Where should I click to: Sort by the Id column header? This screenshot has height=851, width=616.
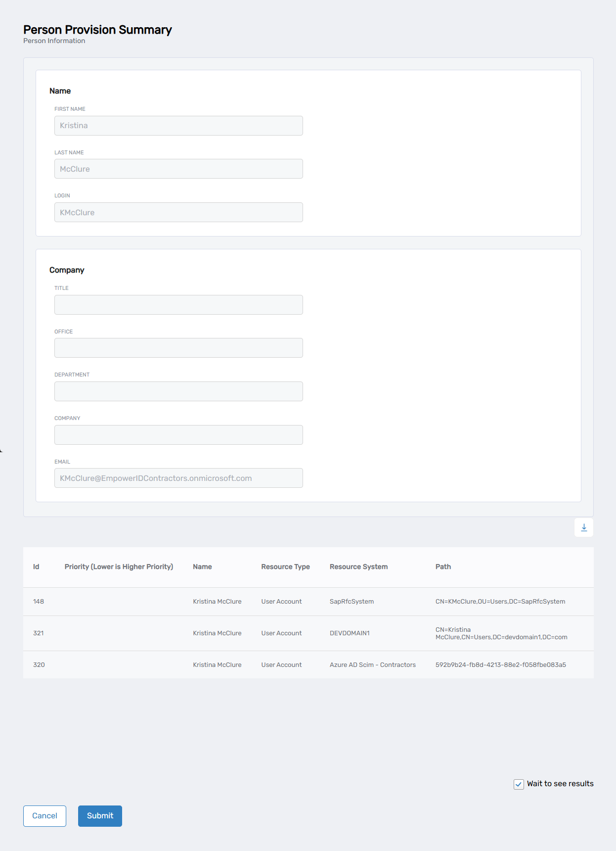coord(36,567)
